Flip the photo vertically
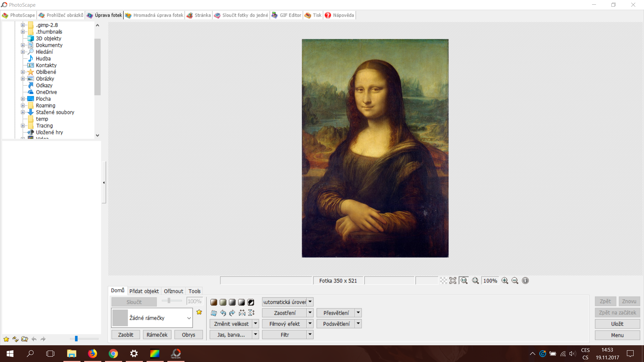Image resolution: width=644 pixels, height=362 pixels. 251,313
